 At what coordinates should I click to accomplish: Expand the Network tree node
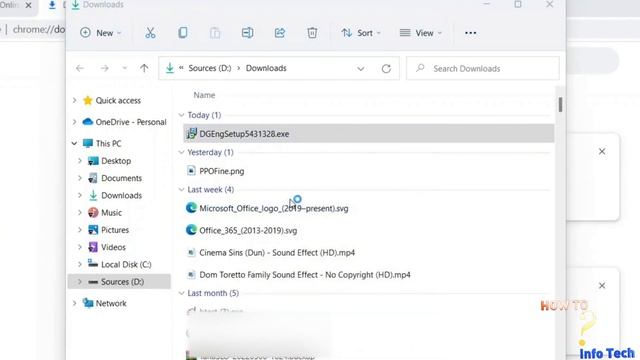[74, 303]
